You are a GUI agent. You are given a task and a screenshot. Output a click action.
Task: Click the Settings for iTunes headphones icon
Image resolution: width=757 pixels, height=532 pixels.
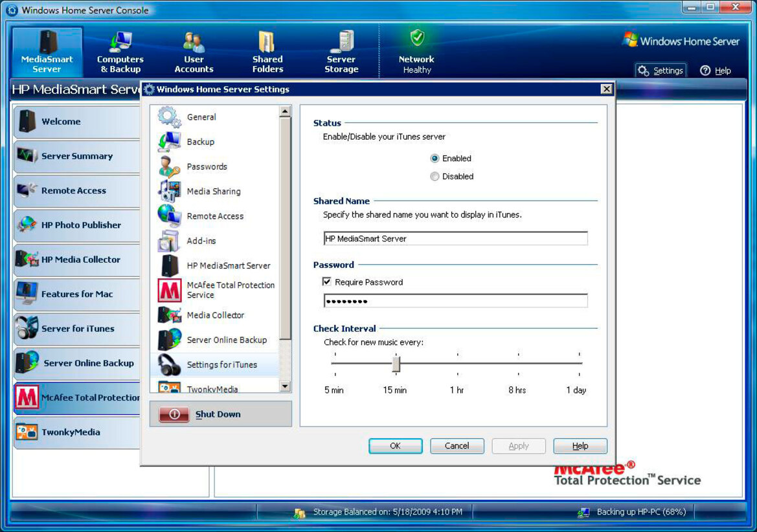tap(170, 364)
